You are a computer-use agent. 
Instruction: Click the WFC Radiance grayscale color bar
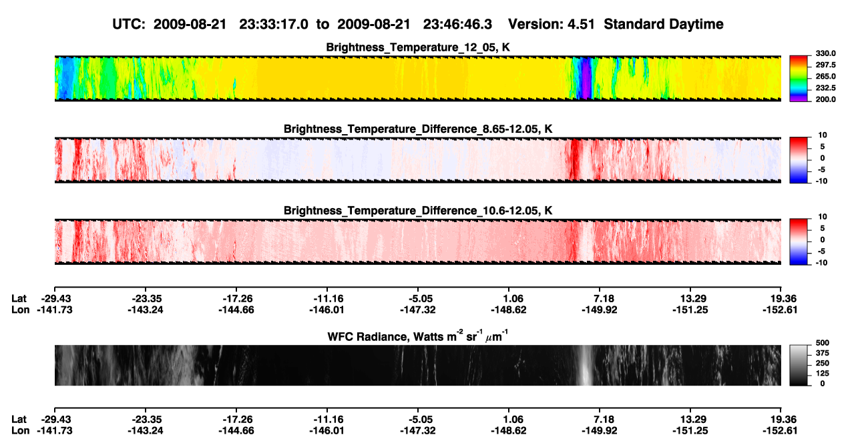pos(799,366)
